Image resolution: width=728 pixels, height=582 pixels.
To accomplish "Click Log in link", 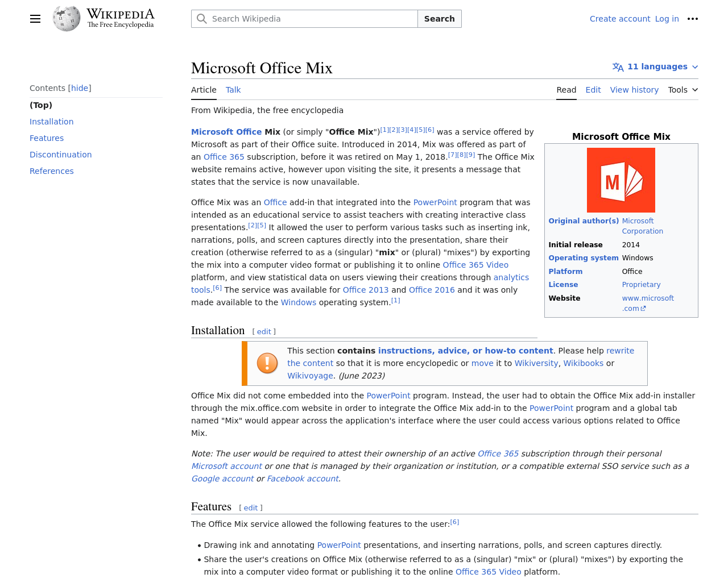I will tap(667, 19).
